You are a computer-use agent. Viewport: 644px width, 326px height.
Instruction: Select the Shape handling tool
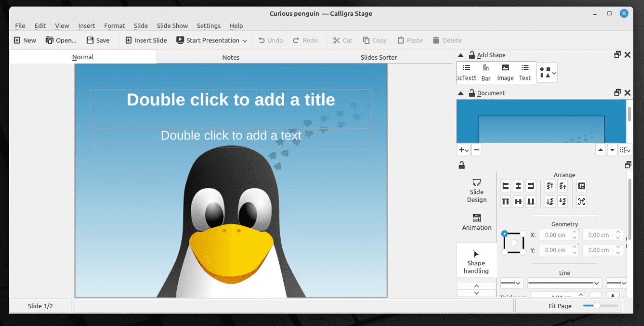tap(476, 261)
